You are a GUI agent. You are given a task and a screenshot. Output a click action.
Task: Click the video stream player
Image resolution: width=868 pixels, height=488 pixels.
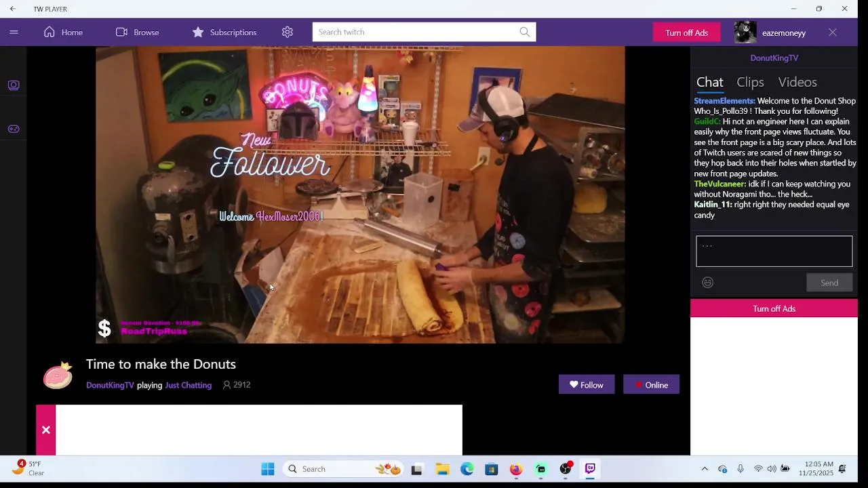pos(360,195)
